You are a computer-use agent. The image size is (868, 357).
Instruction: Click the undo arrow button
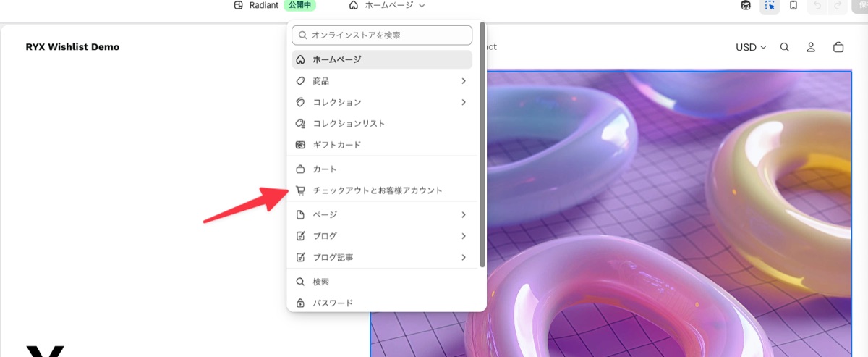point(817,6)
